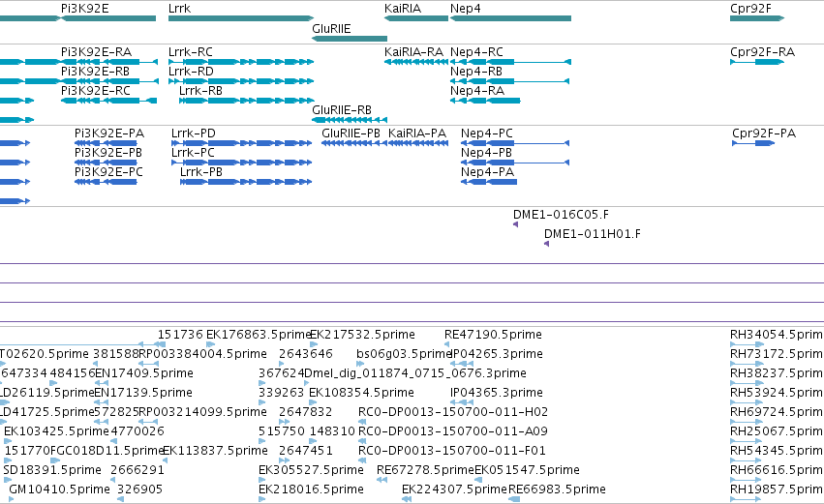Screen dimensions: 824x504
Task: Open protein Cpr92F-PA
Action: (x=764, y=133)
